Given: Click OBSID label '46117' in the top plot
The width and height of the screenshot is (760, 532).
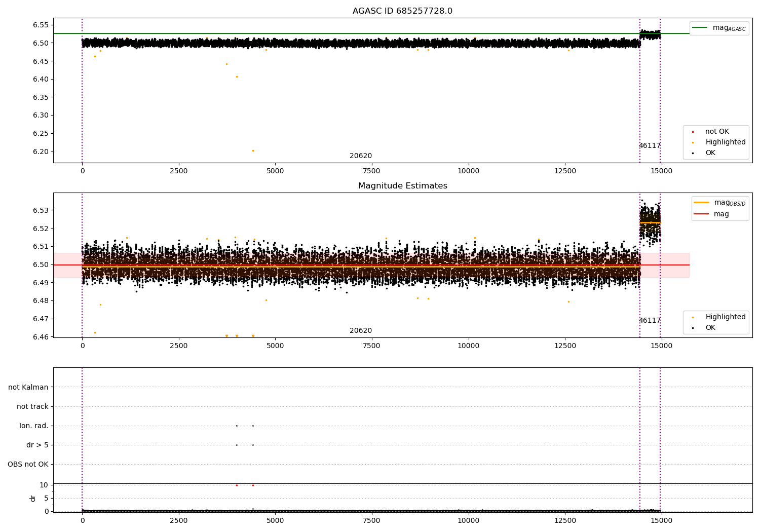Looking at the screenshot, I should point(650,146).
